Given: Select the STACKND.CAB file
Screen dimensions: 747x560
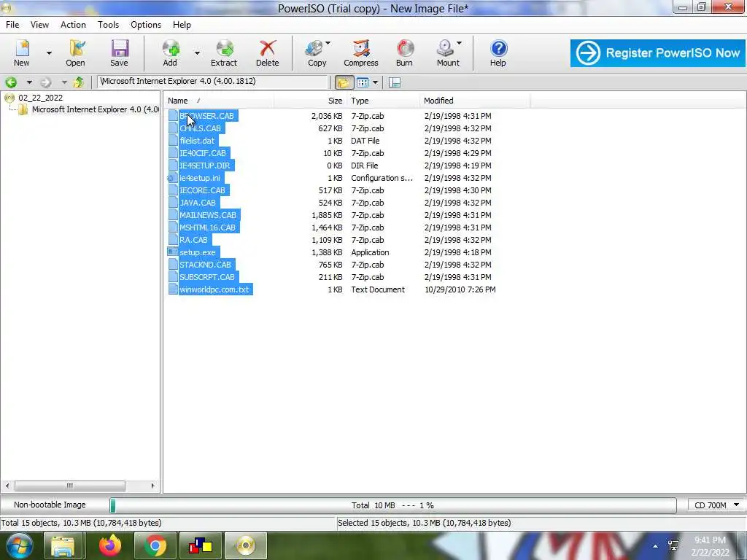Looking at the screenshot, I should (205, 265).
